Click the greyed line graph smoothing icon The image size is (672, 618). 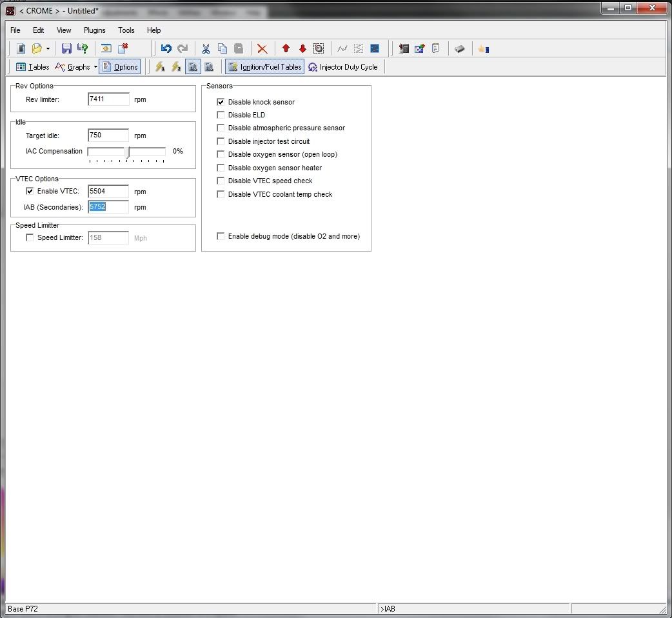point(342,48)
